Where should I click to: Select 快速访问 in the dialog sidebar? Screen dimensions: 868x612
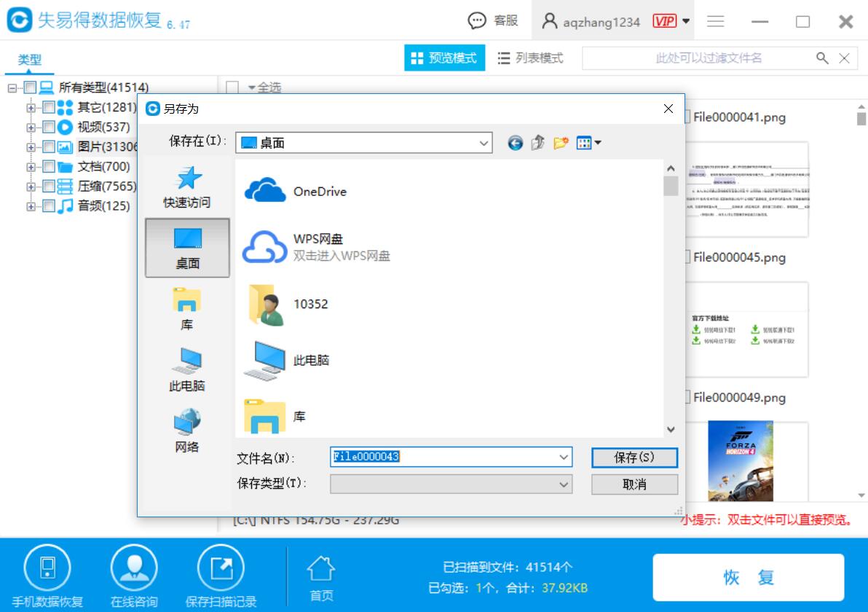point(187,187)
